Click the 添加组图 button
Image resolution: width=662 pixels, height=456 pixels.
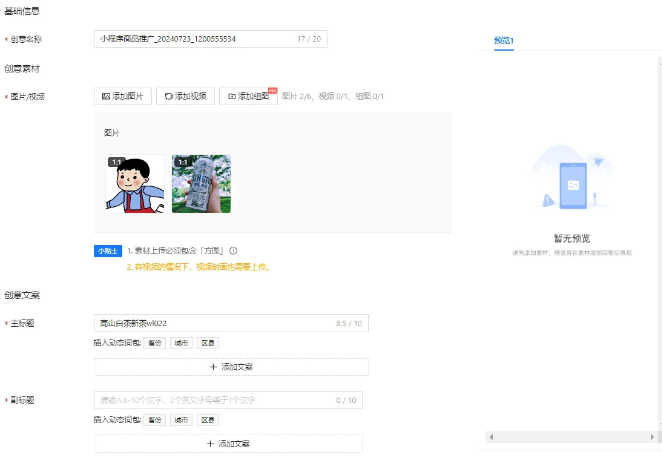(248, 96)
